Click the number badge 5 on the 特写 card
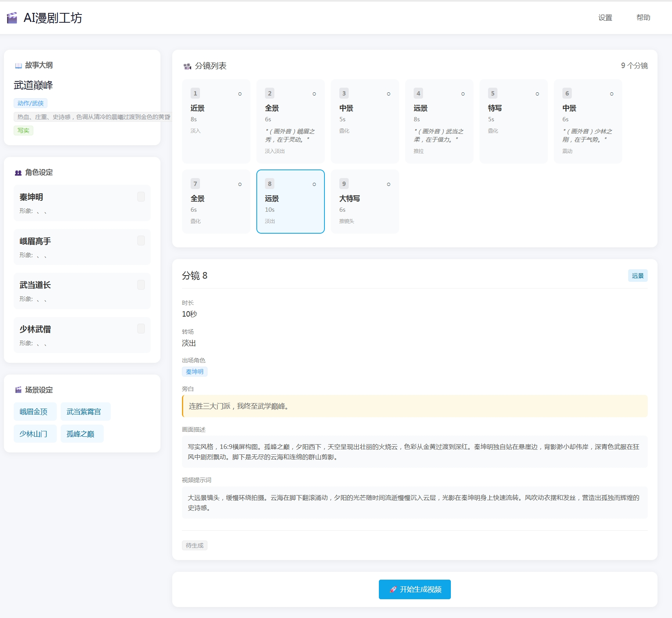 pyautogui.click(x=493, y=93)
